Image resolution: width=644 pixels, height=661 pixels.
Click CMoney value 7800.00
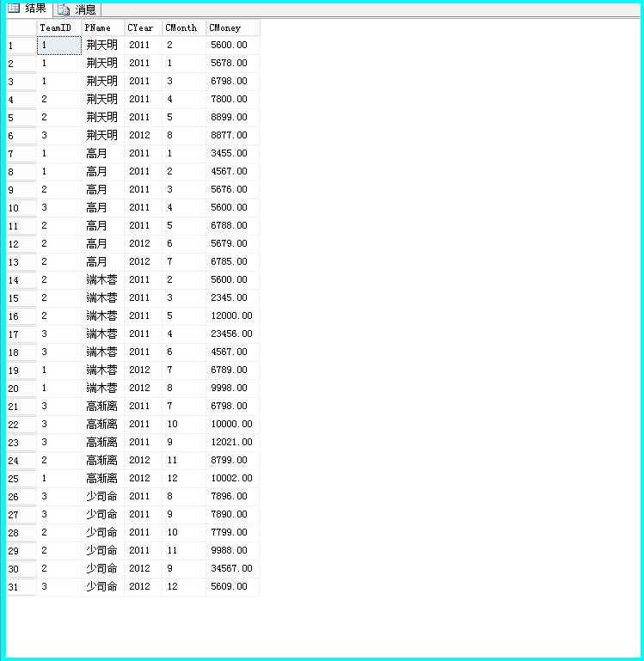point(229,99)
